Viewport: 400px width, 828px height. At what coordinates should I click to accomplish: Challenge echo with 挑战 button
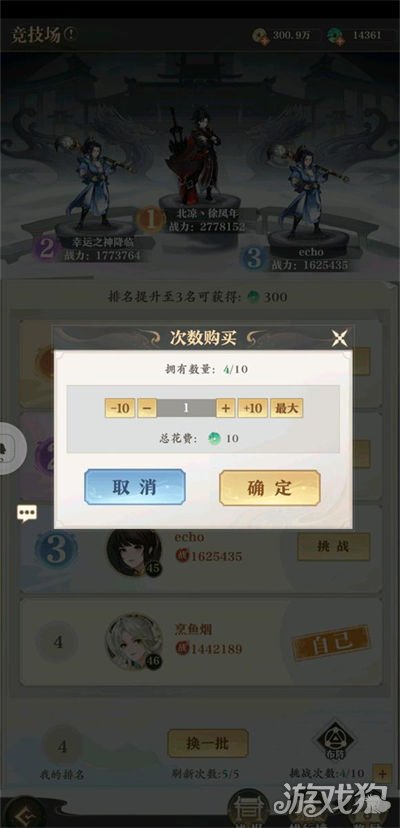coord(333,547)
